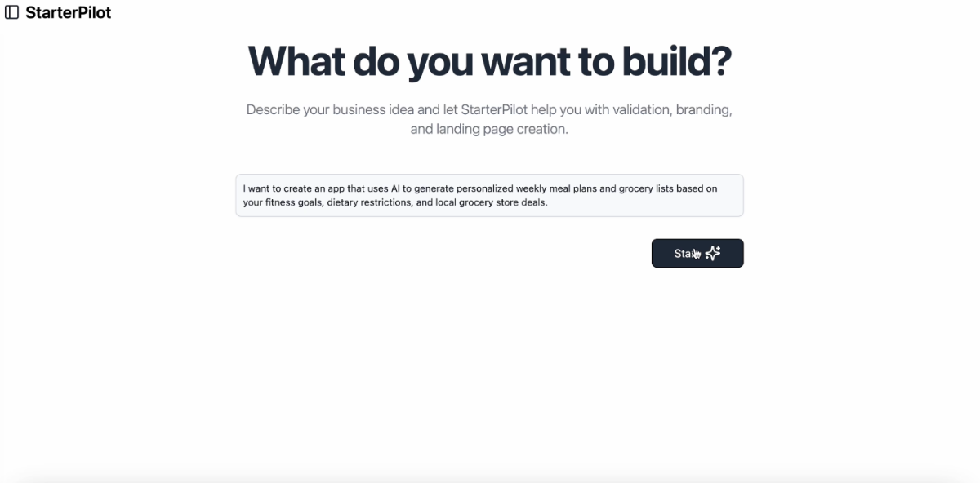Click the Start button
This screenshot has width=980, height=483.
(x=697, y=253)
